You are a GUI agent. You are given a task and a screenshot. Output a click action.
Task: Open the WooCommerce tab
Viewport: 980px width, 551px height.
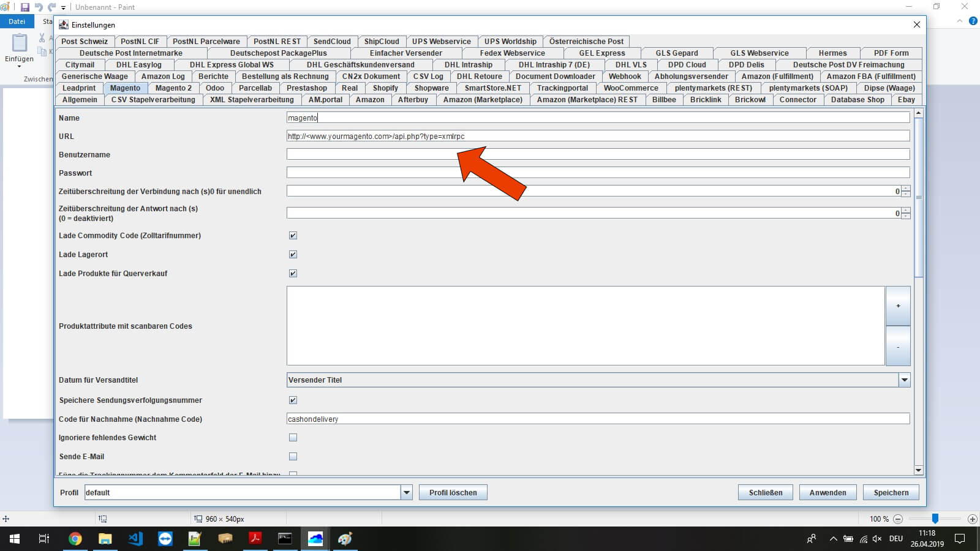coord(631,88)
